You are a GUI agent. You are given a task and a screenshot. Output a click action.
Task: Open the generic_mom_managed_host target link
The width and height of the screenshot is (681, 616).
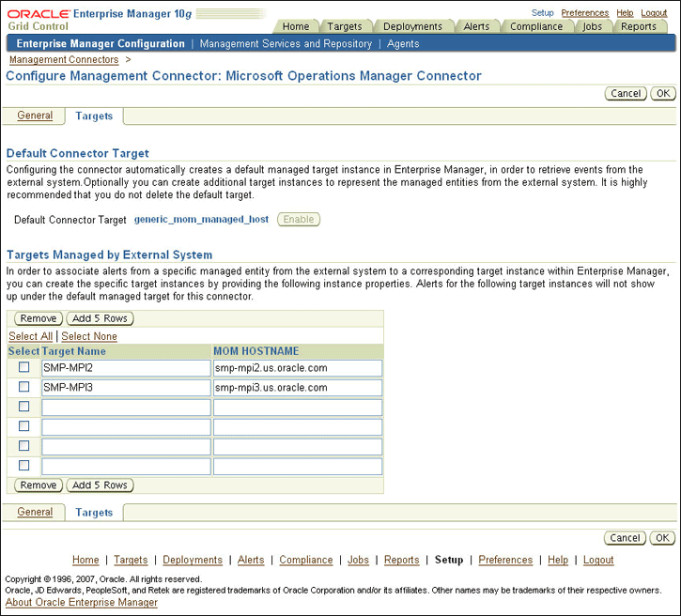coord(201,219)
